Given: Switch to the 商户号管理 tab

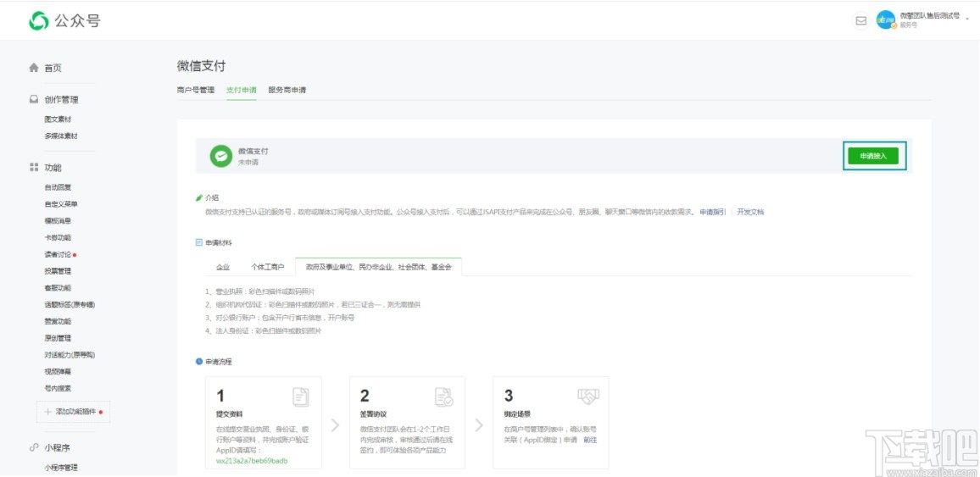Looking at the screenshot, I should point(196,90).
